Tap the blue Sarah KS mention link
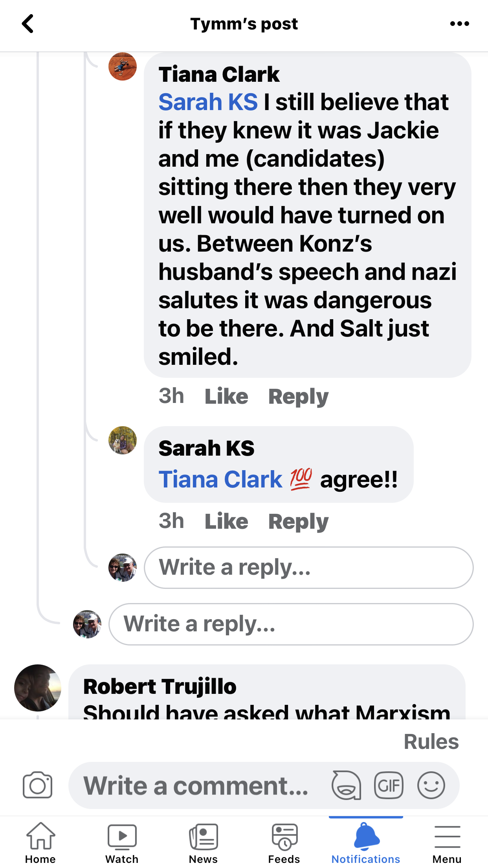This screenshot has width=488, height=868. pyautogui.click(x=208, y=102)
